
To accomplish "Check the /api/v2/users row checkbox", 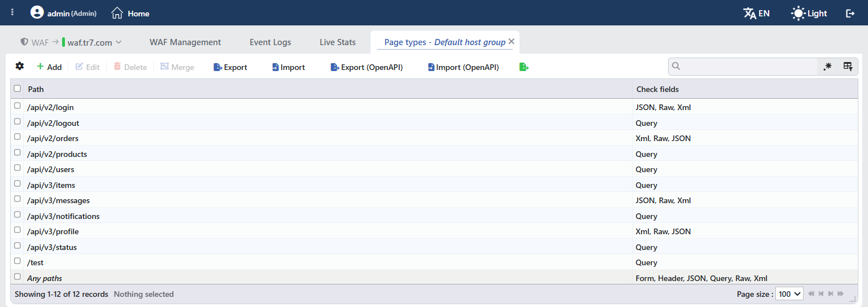I will point(18,168).
